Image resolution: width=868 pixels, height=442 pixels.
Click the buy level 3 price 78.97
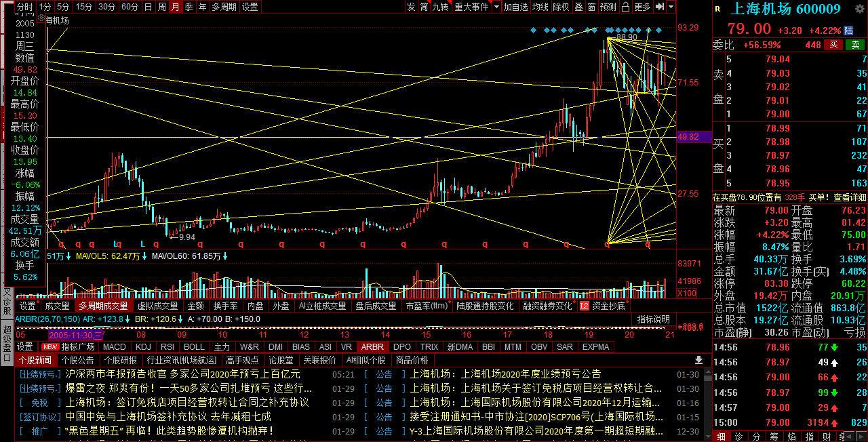(x=778, y=155)
